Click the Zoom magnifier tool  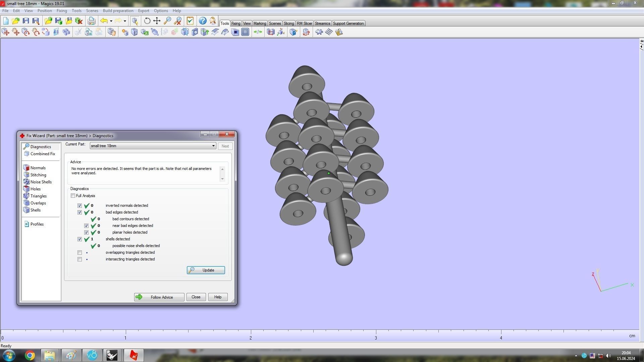point(167,21)
